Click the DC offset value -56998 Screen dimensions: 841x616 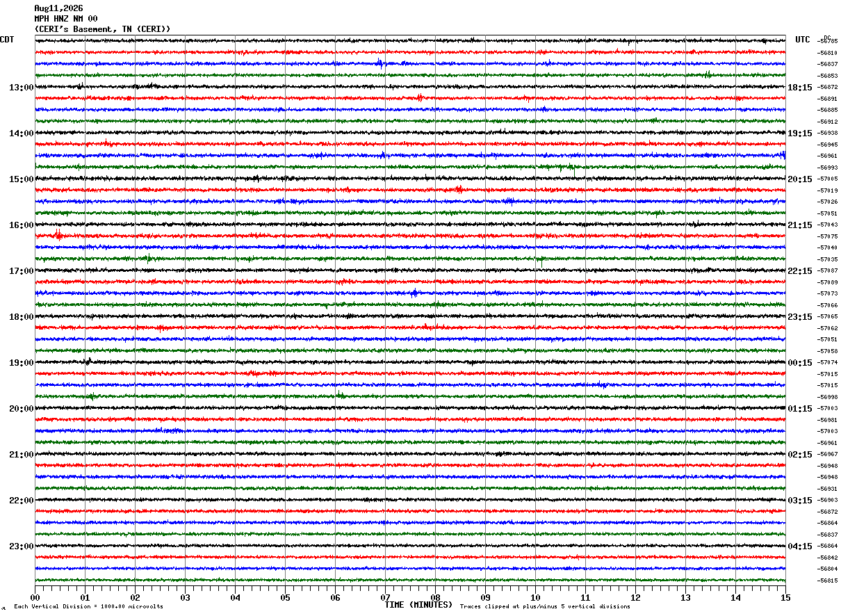coord(828,397)
